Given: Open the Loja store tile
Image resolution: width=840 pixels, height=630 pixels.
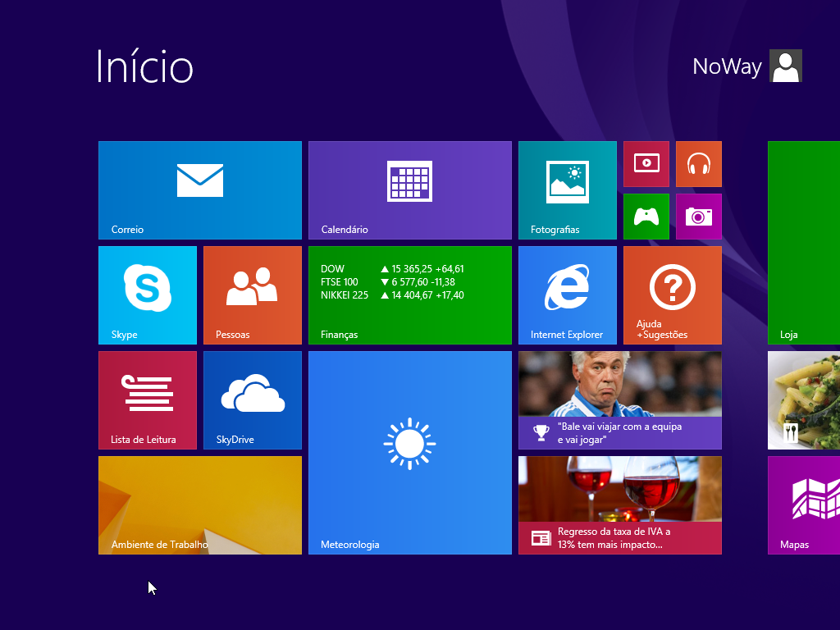Looking at the screenshot, I should pos(804,243).
